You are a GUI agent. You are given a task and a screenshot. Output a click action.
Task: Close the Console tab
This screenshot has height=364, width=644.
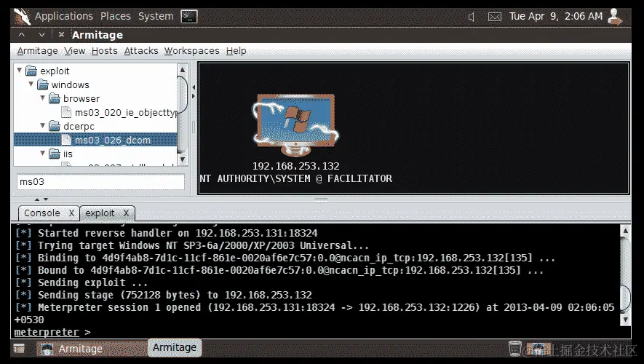[x=71, y=213]
